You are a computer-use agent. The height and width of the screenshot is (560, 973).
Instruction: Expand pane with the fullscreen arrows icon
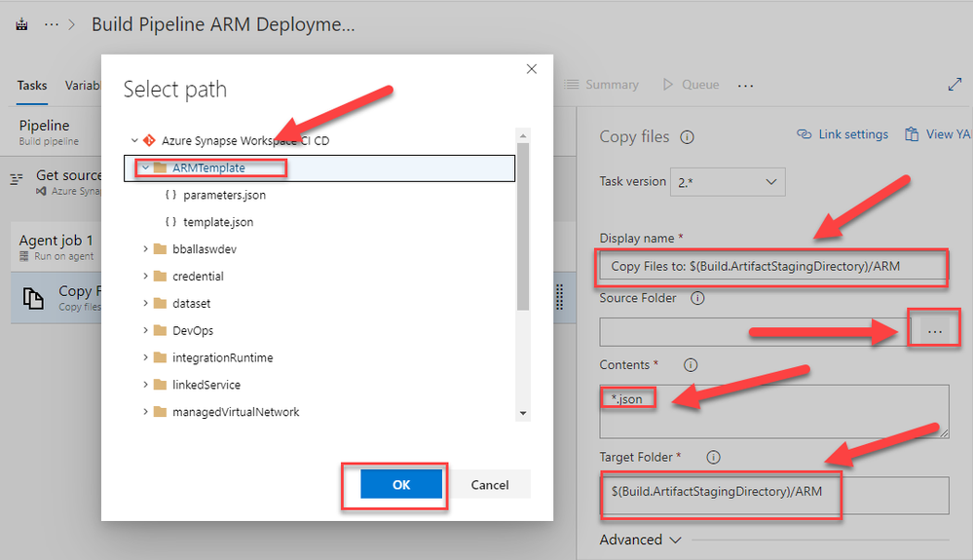955,85
